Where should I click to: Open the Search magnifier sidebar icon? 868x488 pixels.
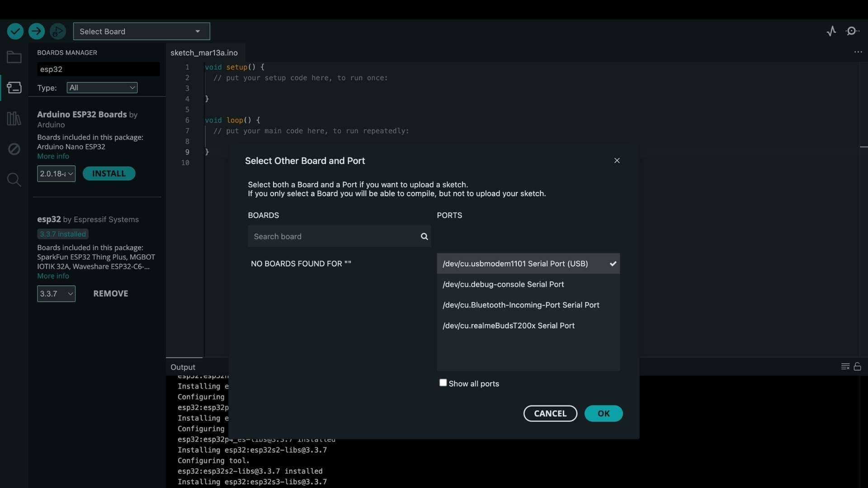pos(14,180)
